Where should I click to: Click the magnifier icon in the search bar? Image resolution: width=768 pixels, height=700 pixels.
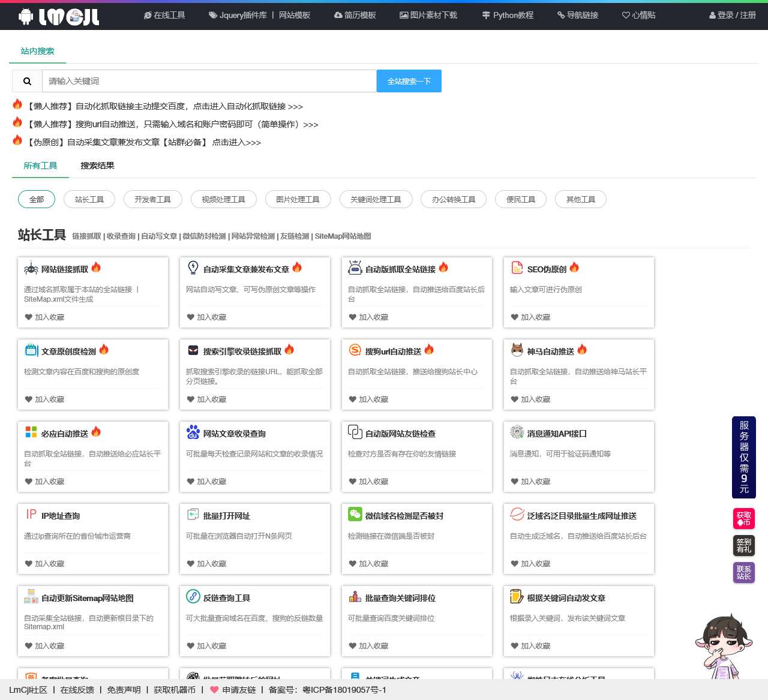point(26,80)
